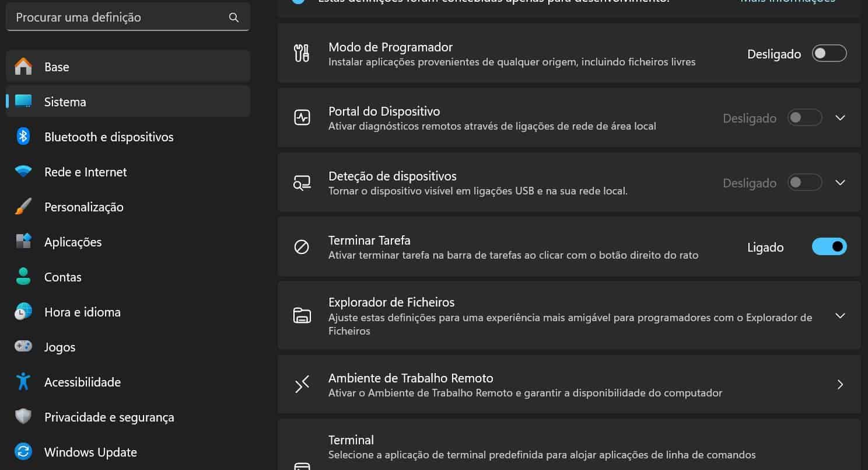Open the Base section
868x470 pixels.
tap(128, 67)
